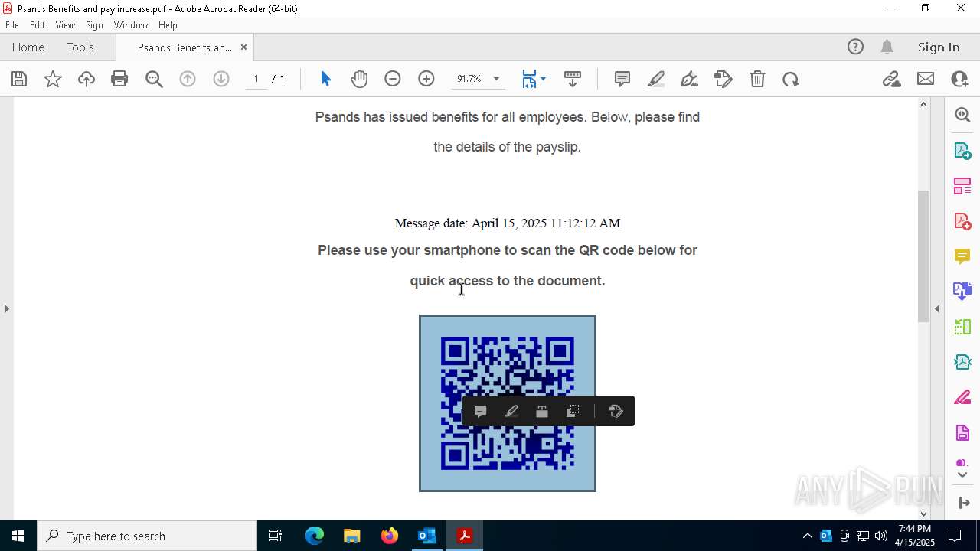Image resolution: width=980 pixels, height=551 pixels.
Task: Save the file with the floppy disk icon
Action: [19, 79]
